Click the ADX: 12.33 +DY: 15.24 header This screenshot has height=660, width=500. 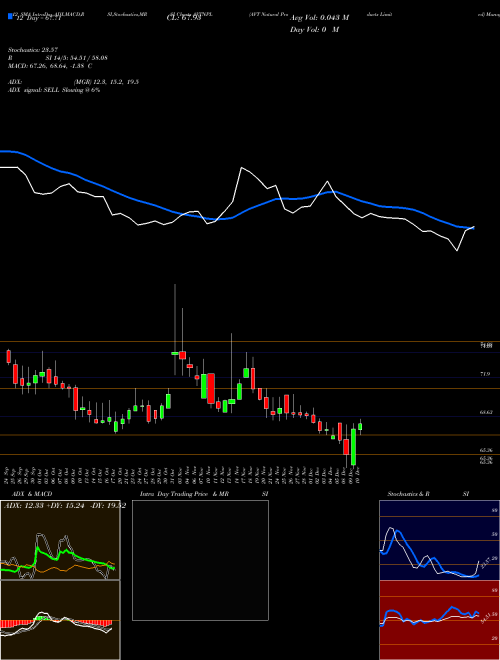click(64, 506)
